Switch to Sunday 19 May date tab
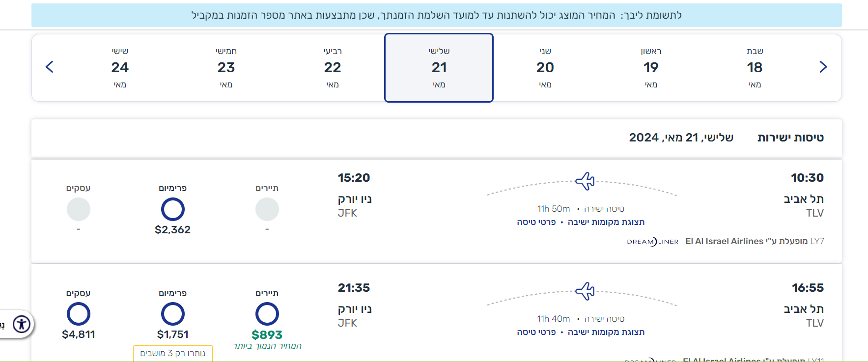Screen dimensions: 868x362 [x=651, y=68]
